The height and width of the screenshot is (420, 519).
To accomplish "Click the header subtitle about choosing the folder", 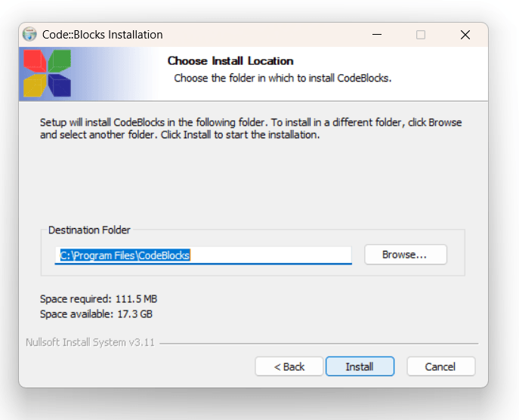I will point(283,78).
